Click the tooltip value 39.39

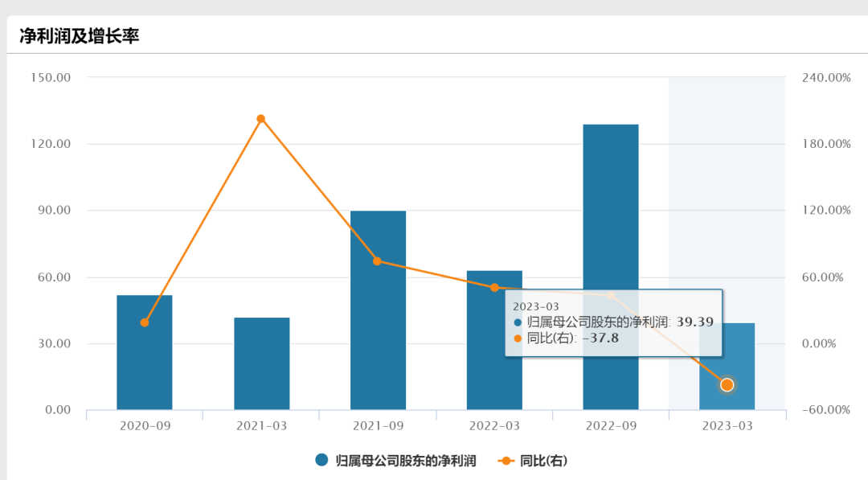(x=695, y=322)
